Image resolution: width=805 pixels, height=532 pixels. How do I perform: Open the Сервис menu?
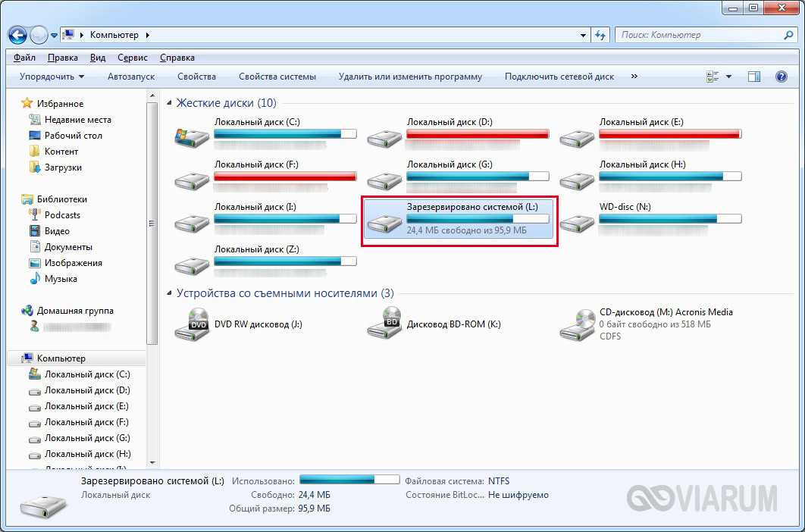click(x=133, y=58)
